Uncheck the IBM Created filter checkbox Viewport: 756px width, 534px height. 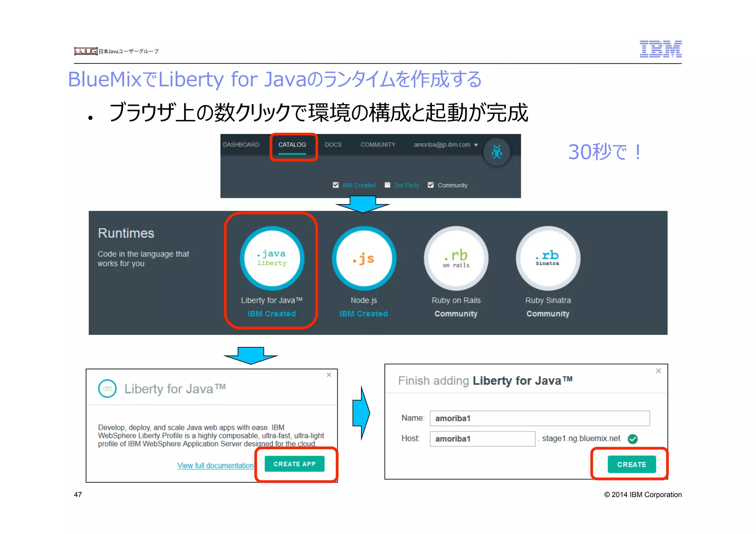336,185
